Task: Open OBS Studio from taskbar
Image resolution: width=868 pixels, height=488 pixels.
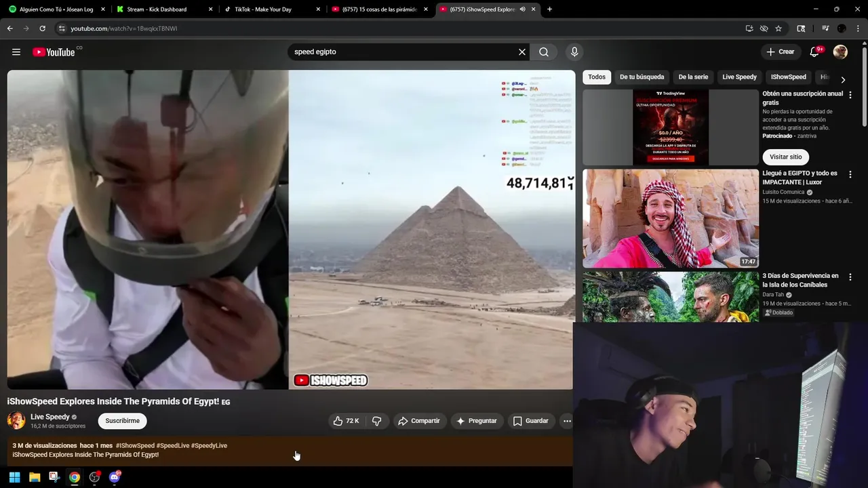Action: [x=94, y=477]
